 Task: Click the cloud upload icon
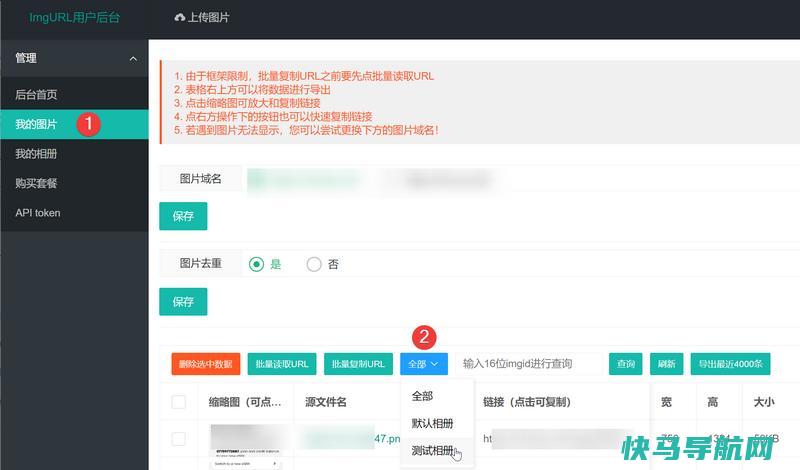[179, 18]
